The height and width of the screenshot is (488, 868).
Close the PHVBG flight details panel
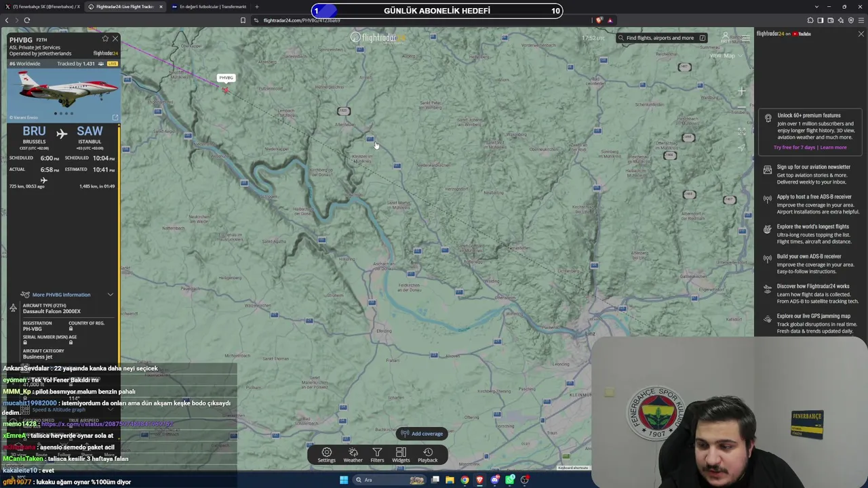tap(115, 39)
